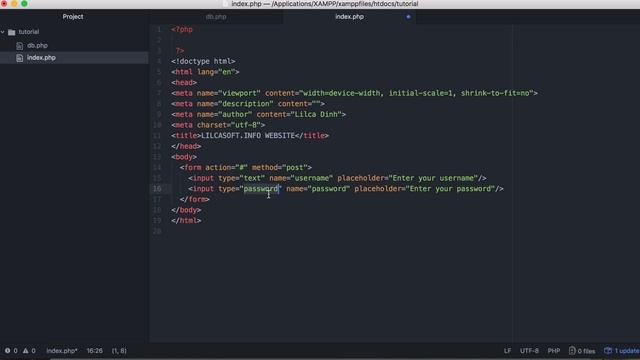Click the tutorial folder icon
This screenshot has height=360, width=640.
(x=12, y=32)
